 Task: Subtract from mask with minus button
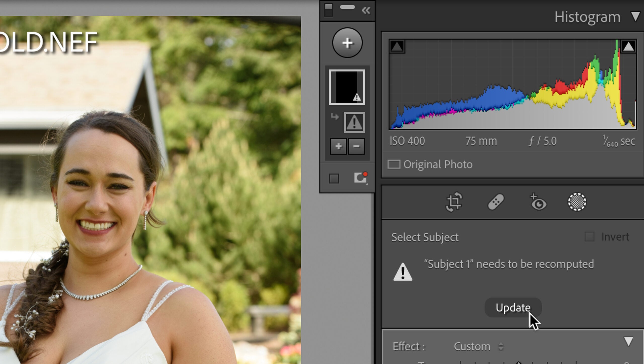(356, 146)
